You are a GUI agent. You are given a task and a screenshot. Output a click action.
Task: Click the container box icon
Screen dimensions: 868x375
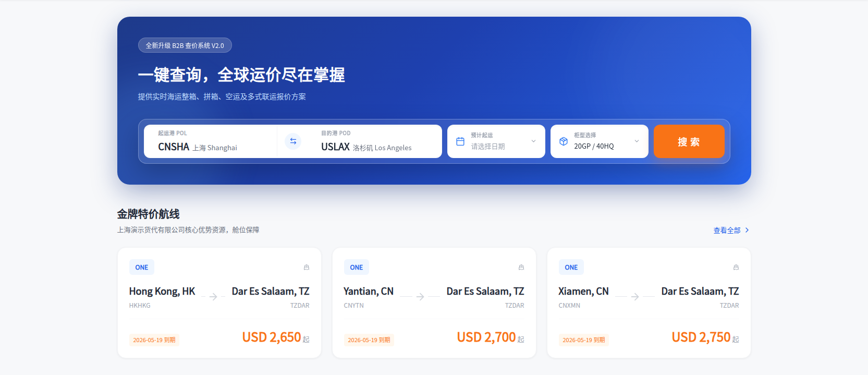tap(564, 141)
